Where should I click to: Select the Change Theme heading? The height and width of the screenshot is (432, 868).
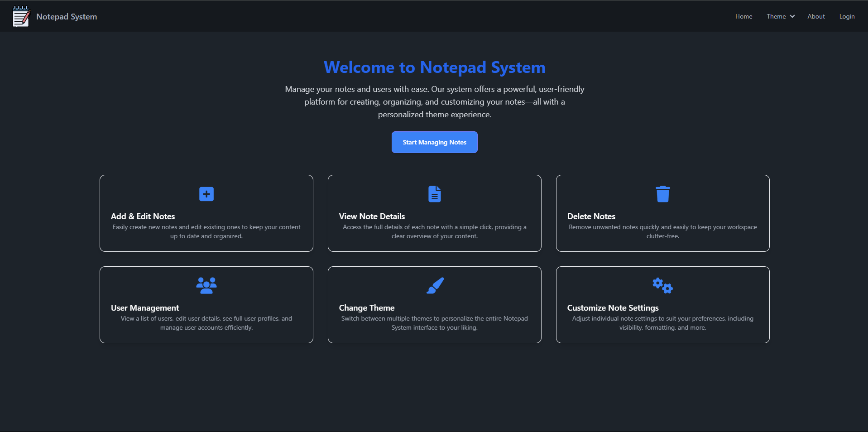tap(367, 308)
